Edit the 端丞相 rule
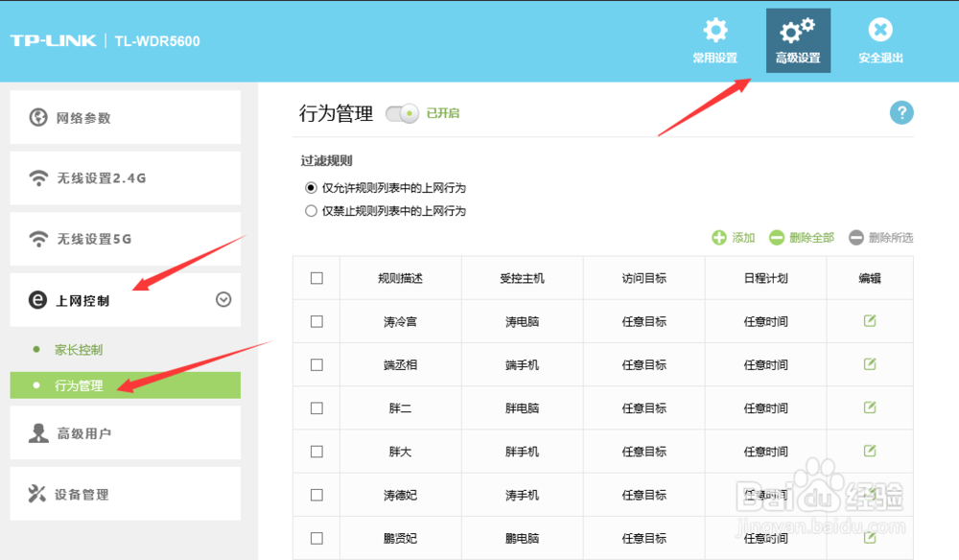The width and height of the screenshot is (959, 560). click(870, 364)
